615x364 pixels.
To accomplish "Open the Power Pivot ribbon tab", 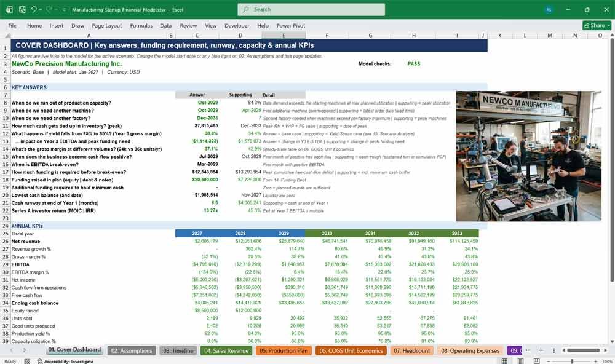I will [x=291, y=25].
